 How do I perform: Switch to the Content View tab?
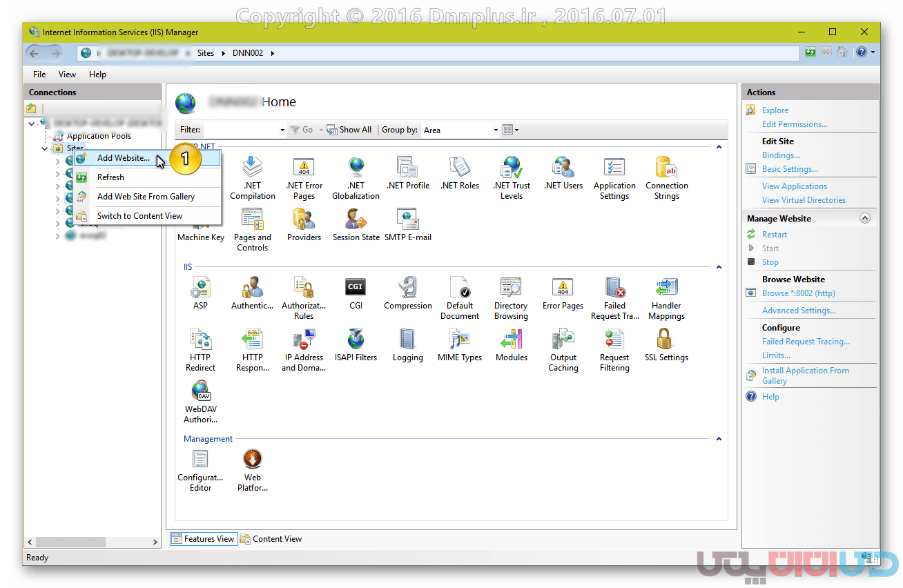271,539
